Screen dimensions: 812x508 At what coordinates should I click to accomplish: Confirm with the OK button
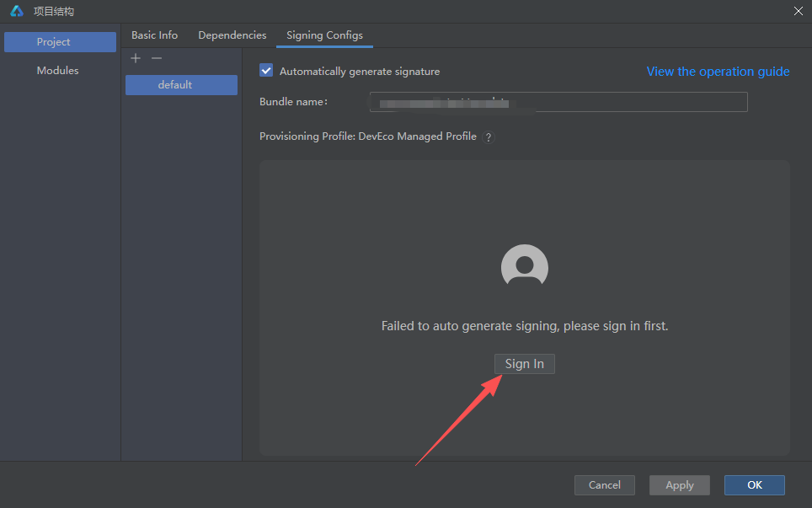pyautogui.click(x=755, y=485)
